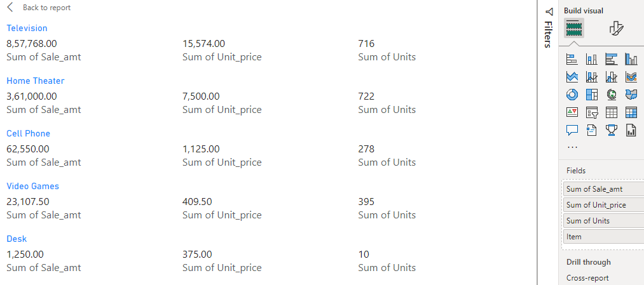
Task: Choose the globe map visual
Action: click(x=612, y=95)
